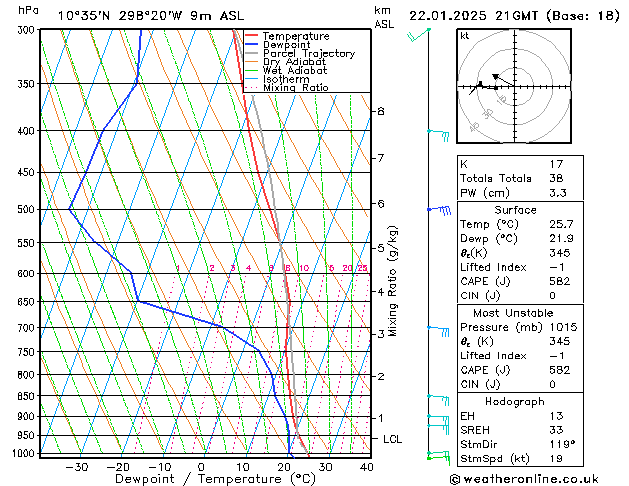Viewport: 629px width, 486px height.
Task: Click the EH value 13
Action: coord(556,416)
